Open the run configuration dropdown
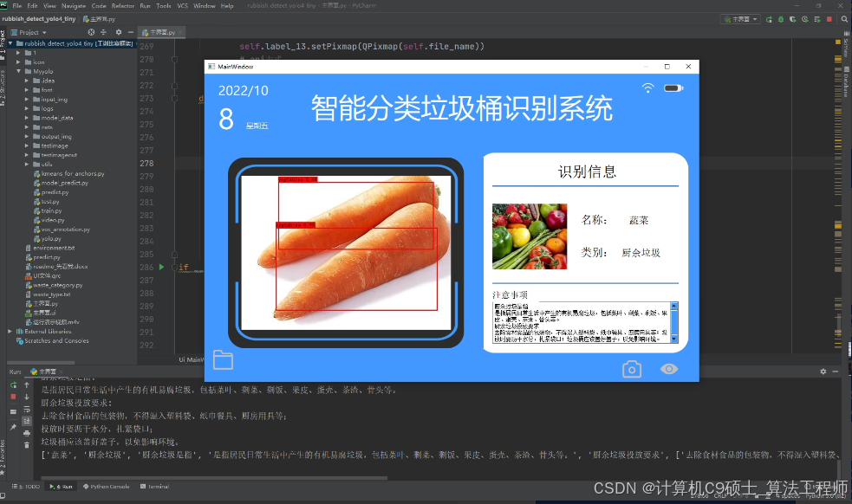Screen dimensions: 852x504 [740, 19]
